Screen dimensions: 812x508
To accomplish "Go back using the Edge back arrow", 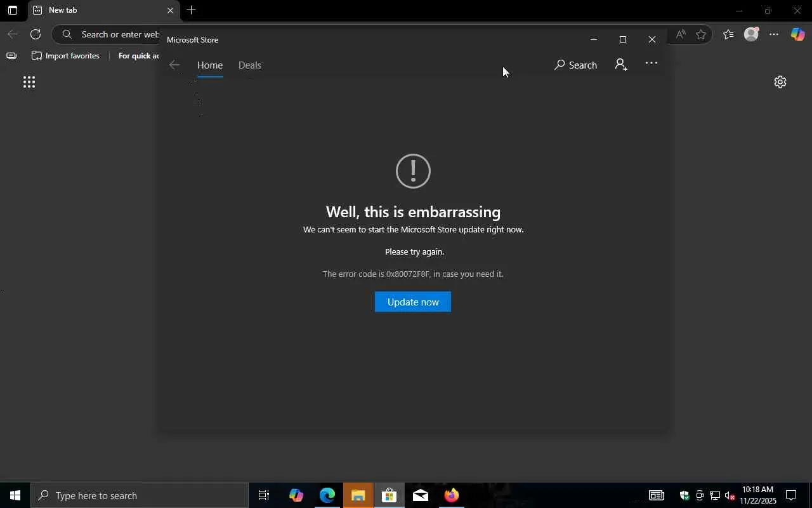I will click(x=13, y=34).
